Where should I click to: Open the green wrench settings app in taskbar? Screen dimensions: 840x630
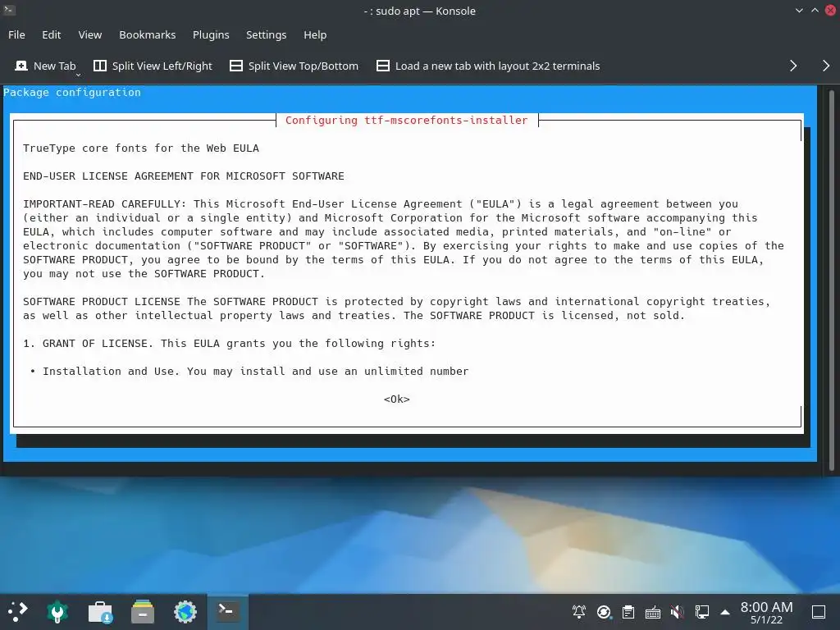[57, 612]
